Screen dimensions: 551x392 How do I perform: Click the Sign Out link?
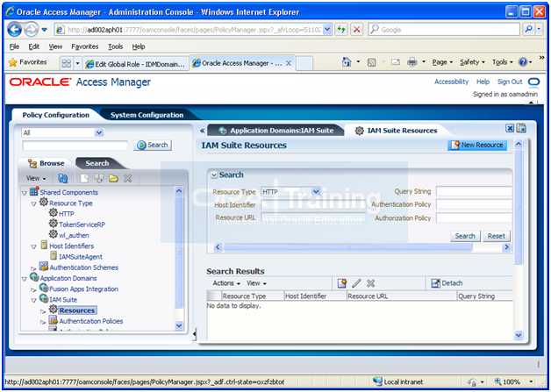click(510, 82)
